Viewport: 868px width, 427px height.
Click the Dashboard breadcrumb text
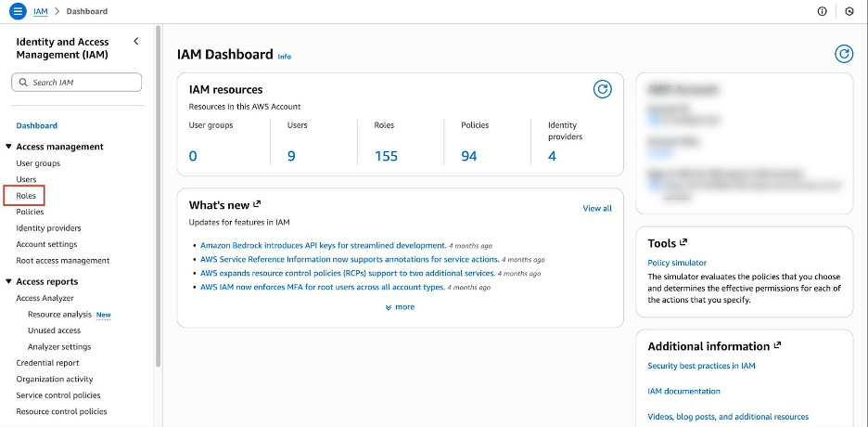(x=87, y=11)
